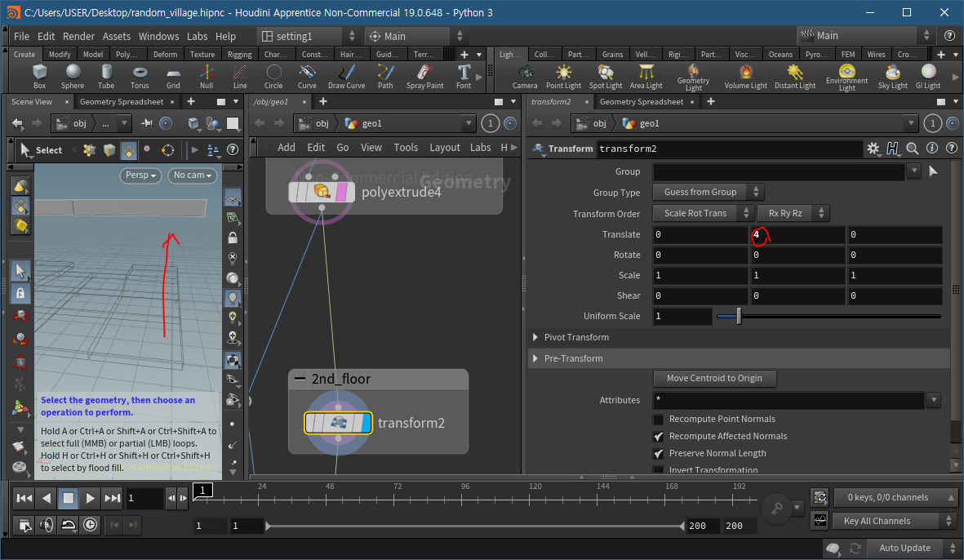
Task: Uncheck Recompute Affected Normals
Action: point(659,437)
